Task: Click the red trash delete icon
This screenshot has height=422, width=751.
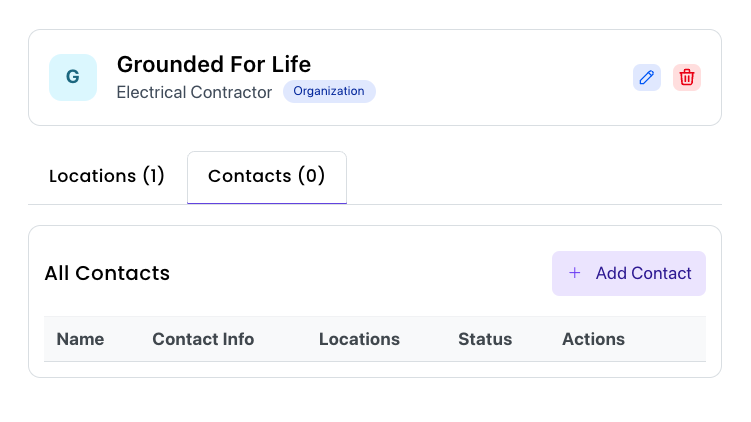Action: click(x=687, y=77)
